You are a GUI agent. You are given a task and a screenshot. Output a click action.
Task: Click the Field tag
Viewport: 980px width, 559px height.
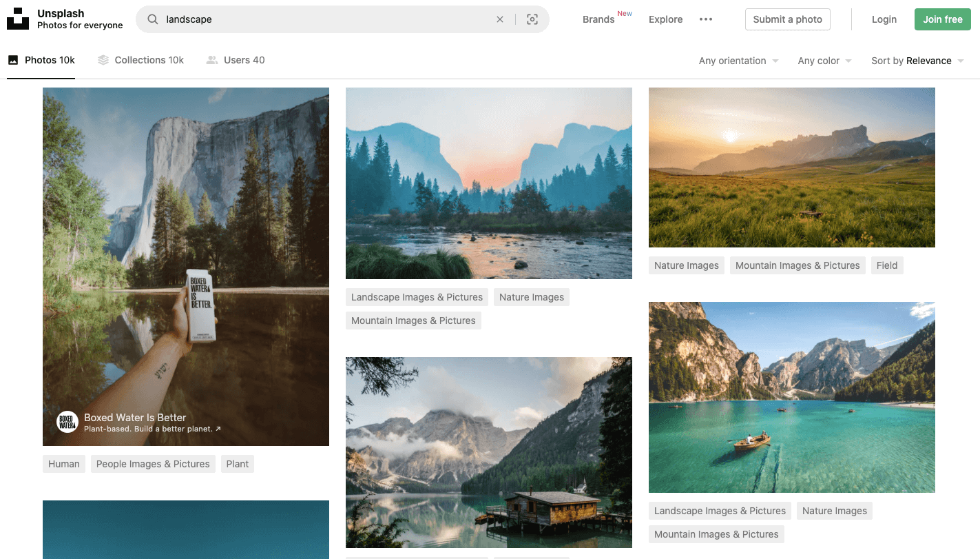point(887,265)
